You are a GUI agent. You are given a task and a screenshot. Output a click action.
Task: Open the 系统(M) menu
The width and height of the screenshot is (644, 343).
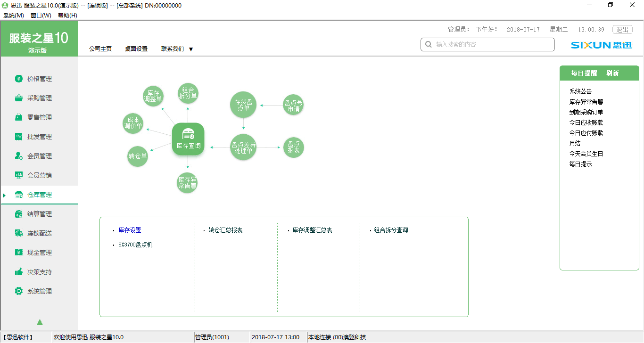13,15
